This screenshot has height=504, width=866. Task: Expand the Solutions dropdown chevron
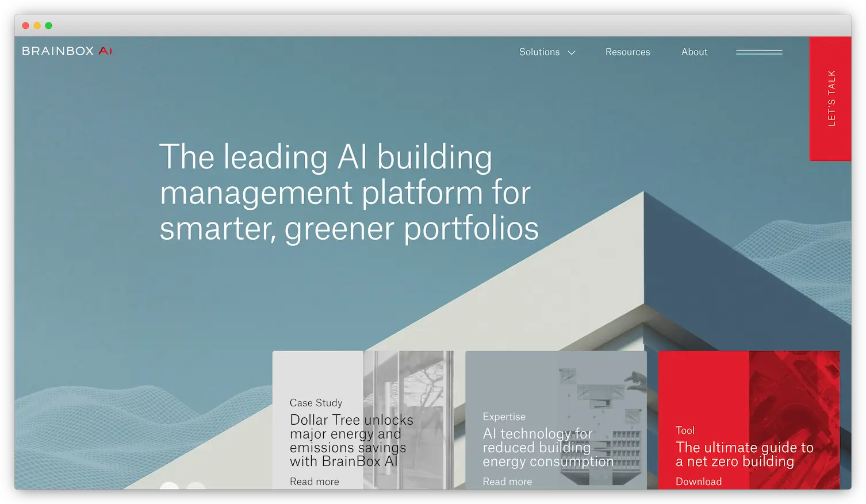pyautogui.click(x=572, y=52)
